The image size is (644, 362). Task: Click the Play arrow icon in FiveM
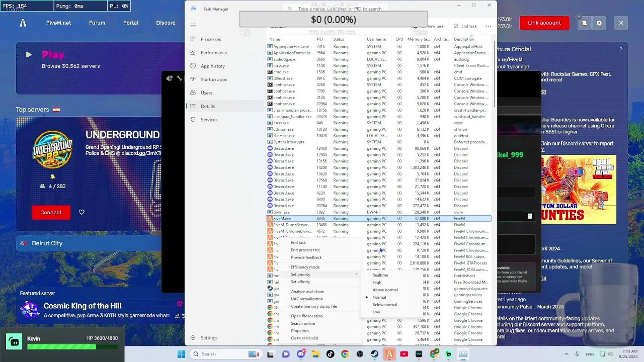click(29, 55)
